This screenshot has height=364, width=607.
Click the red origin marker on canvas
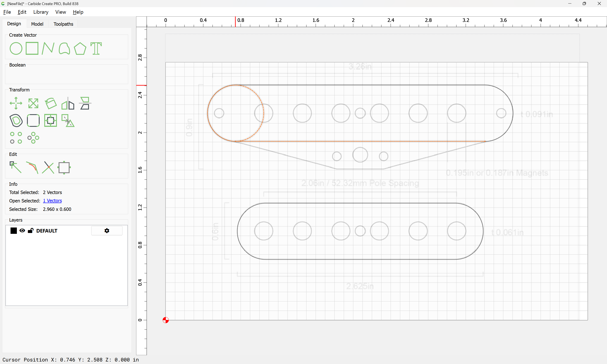pyautogui.click(x=166, y=320)
